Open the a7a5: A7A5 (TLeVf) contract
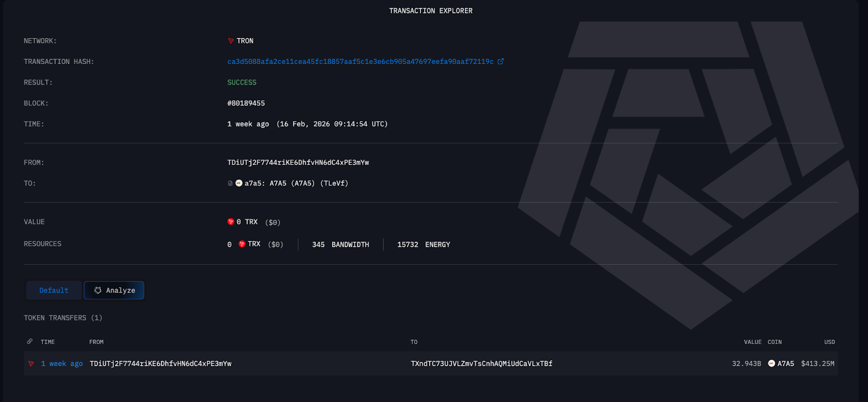868x402 pixels. click(x=296, y=183)
